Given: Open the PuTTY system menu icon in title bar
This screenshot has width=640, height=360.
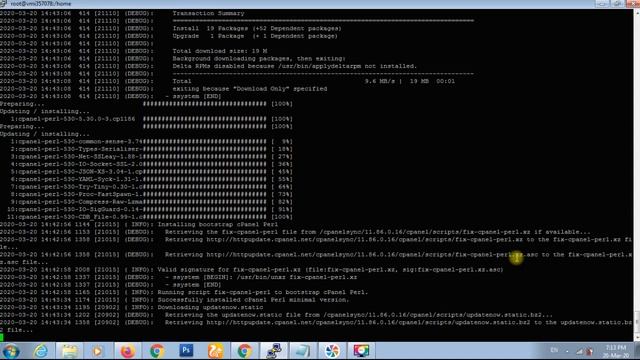Looking at the screenshot, I should coord(3,4).
